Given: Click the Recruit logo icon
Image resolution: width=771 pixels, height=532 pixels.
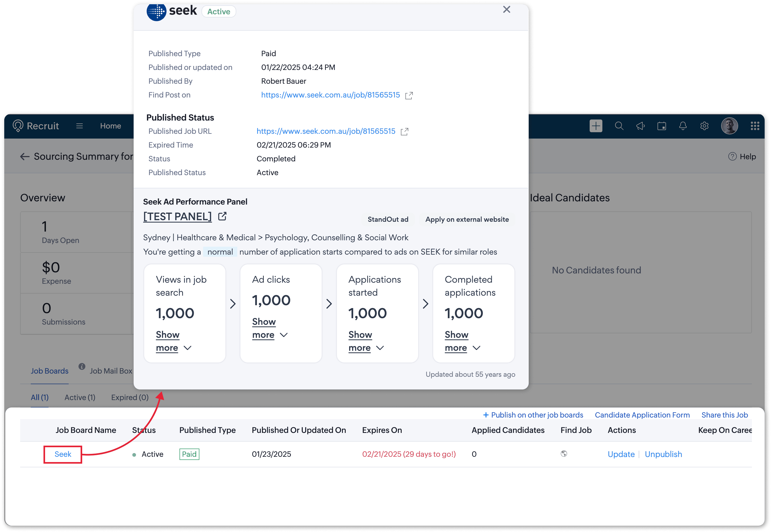Looking at the screenshot, I should tap(18, 126).
